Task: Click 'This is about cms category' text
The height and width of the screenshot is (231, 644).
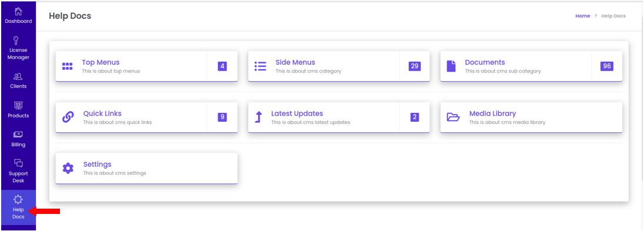Action: tap(308, 71)
